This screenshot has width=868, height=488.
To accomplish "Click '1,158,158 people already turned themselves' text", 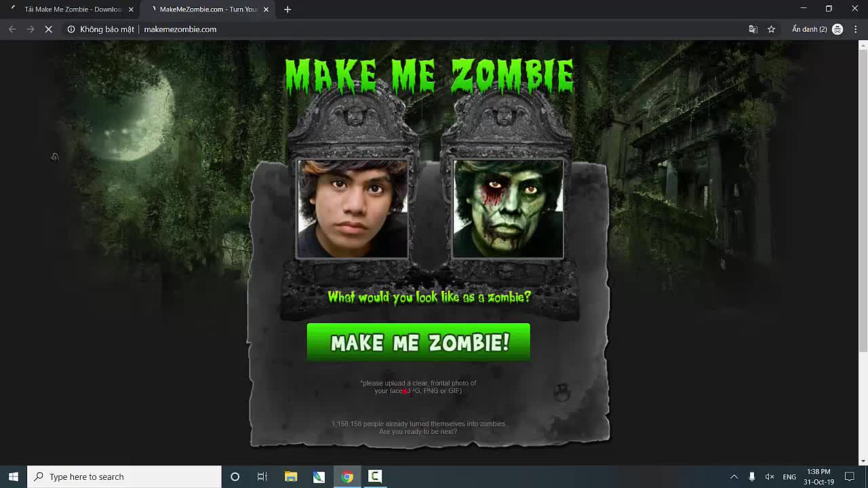I will click(418, 424).
